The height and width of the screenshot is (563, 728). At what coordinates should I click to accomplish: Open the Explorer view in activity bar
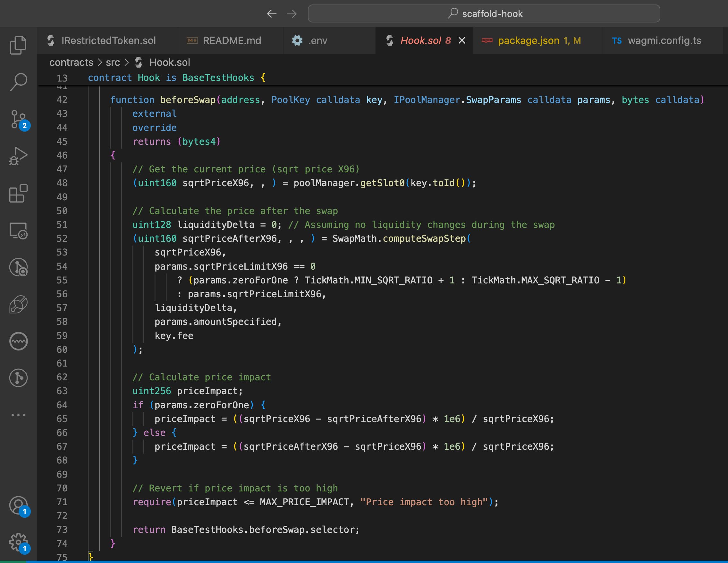pos(18,45)
